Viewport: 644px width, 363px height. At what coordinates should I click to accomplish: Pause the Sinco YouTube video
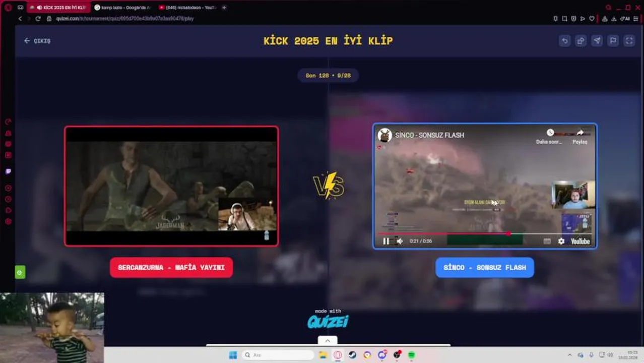click(386, 241)
